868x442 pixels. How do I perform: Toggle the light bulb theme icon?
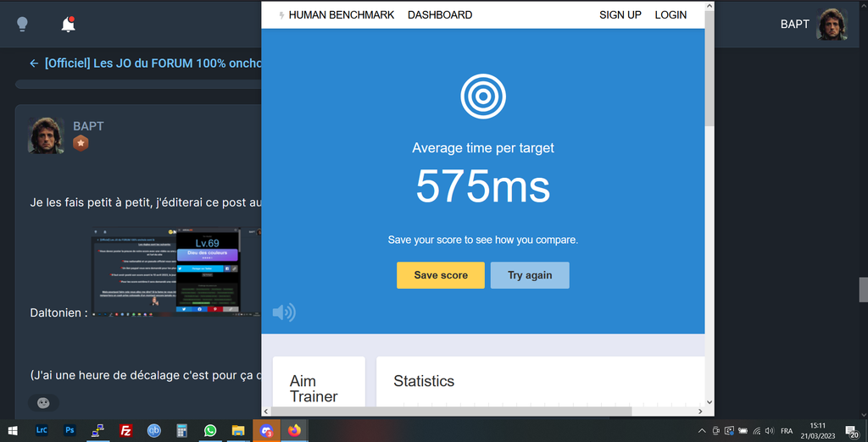(x=23, y=25)
